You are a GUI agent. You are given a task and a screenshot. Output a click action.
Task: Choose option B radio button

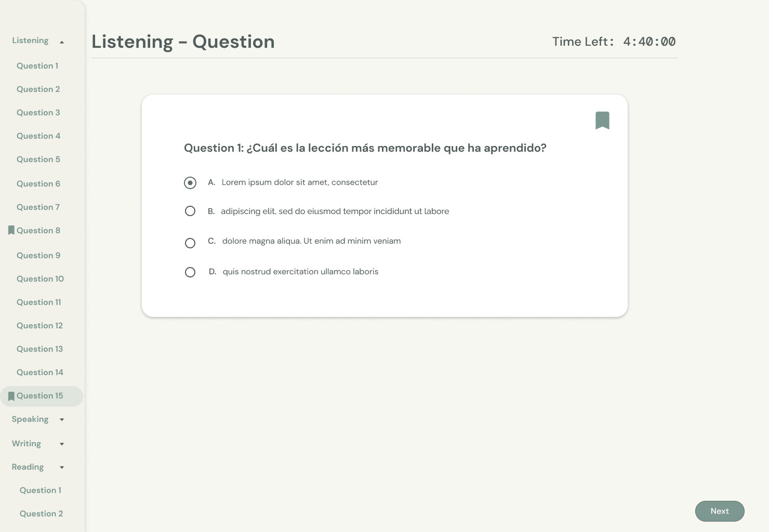point(190,211)
